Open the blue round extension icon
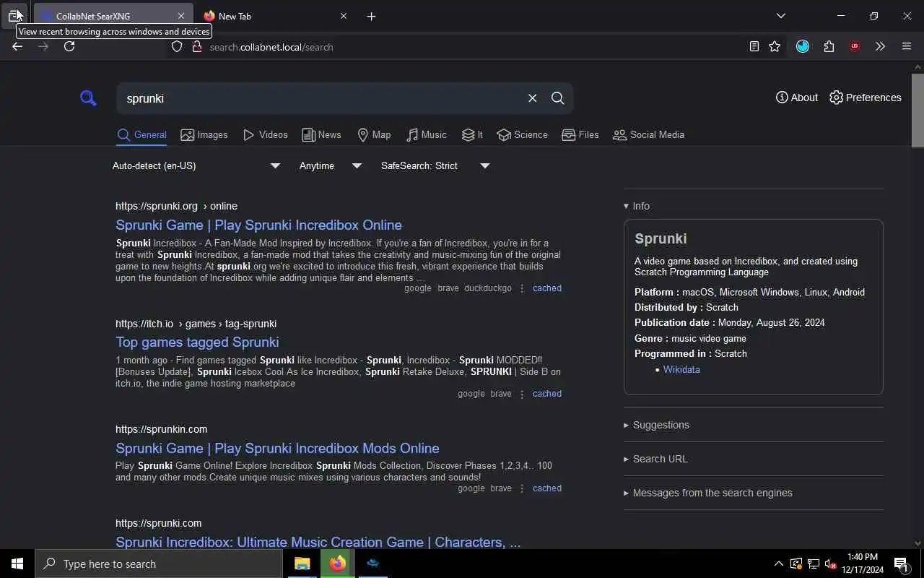This screenshot has width=924, height=578. (803, 46)
